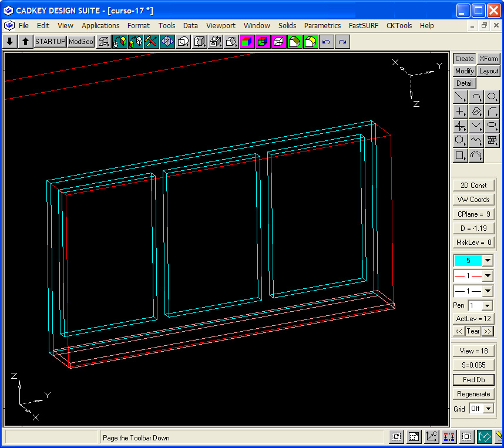Select the Polygon creation tool
504x448 pixels.
pyautogui.click(x=461, y=141)
